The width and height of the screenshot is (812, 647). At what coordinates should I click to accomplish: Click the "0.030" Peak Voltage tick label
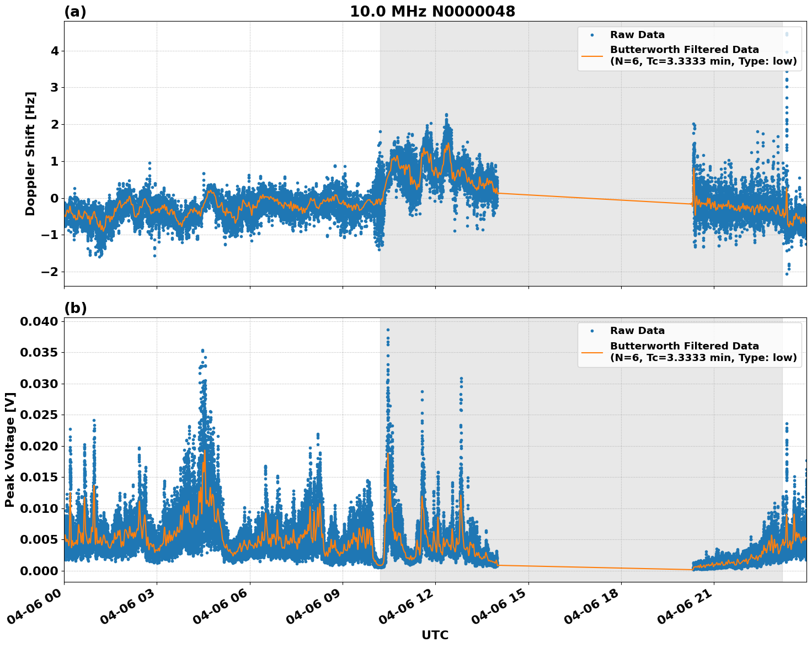click(x=39, y=384)
